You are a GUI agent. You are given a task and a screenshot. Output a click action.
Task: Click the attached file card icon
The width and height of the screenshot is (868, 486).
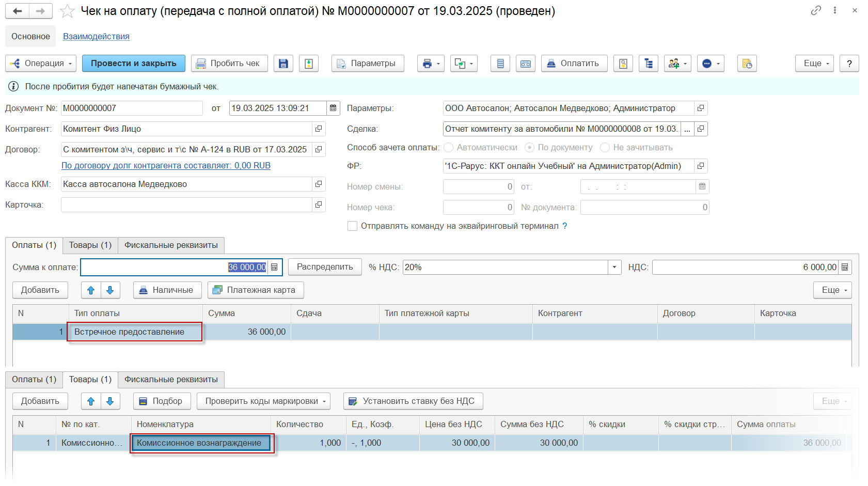click(x=623, y=64)
